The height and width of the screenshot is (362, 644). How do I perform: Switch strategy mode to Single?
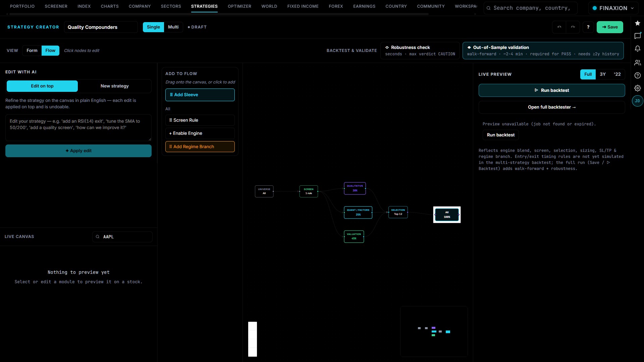pyautogui.click(x=153, y=27)
